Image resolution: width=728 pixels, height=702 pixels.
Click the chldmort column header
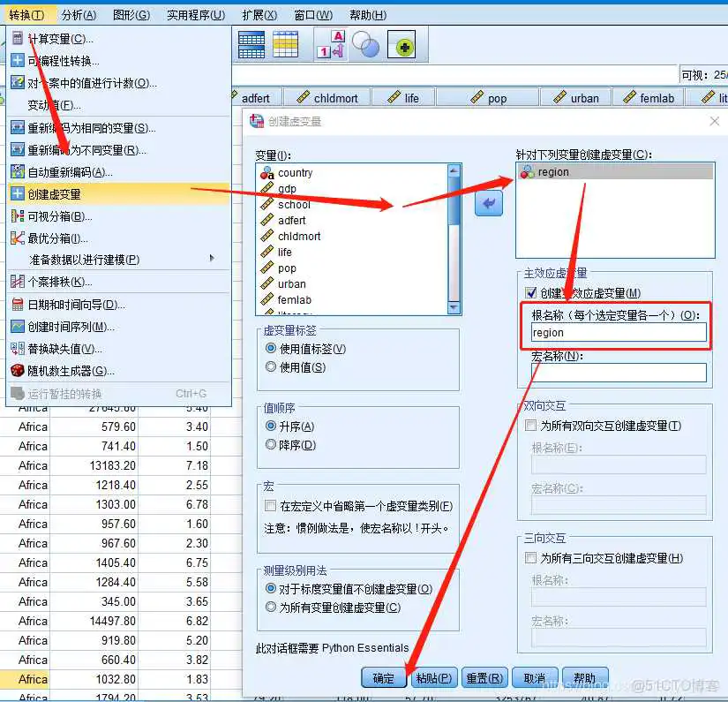click(x=327, y=98)
